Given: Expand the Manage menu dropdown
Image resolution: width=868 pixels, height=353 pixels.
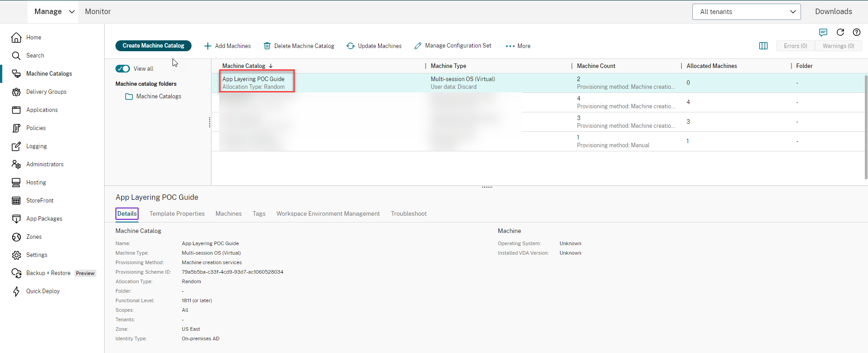Looking at the screenshot, I should click(x=54, y=12).
